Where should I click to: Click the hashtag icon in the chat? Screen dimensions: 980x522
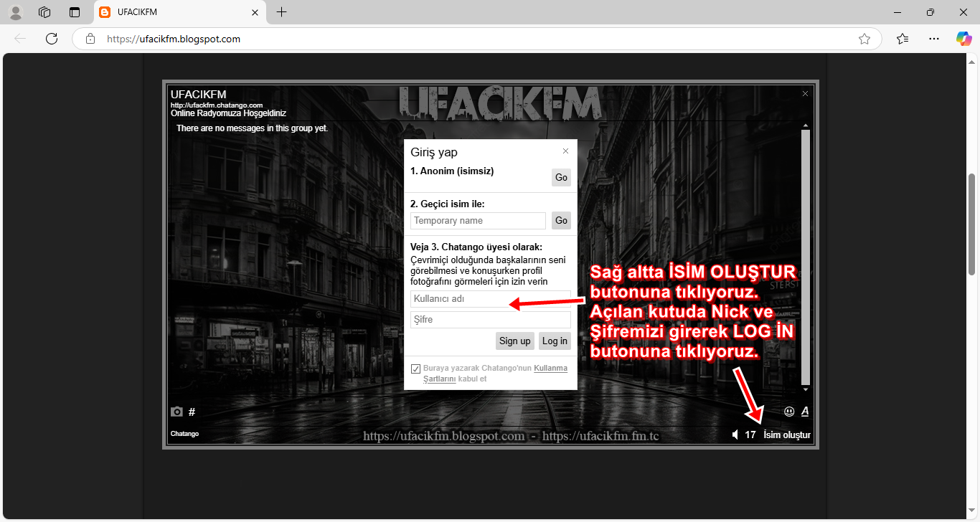coord(192,412)
